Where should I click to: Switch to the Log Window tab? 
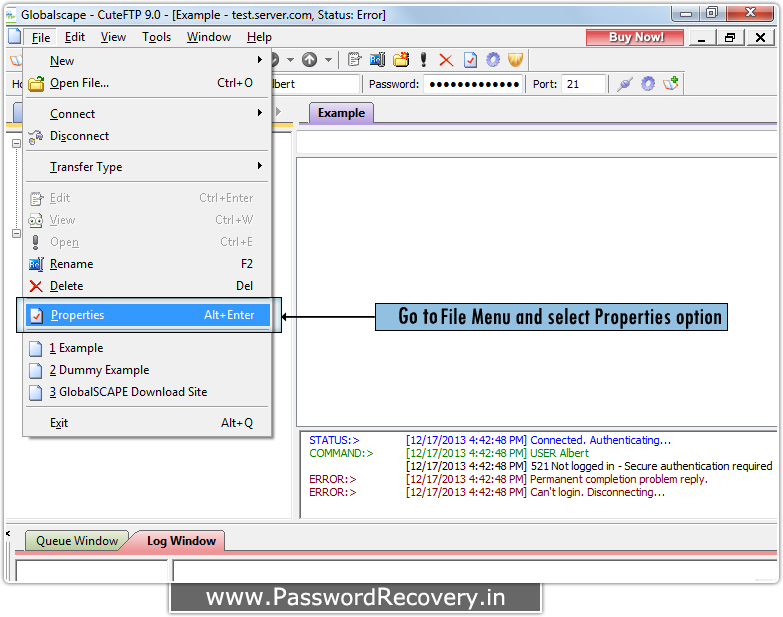coord(181,541)
